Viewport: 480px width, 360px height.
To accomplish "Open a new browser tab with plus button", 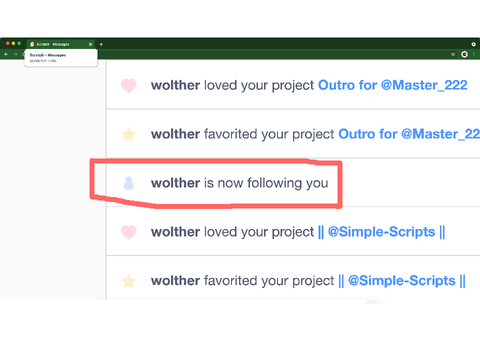I will (x=101, y=44).
